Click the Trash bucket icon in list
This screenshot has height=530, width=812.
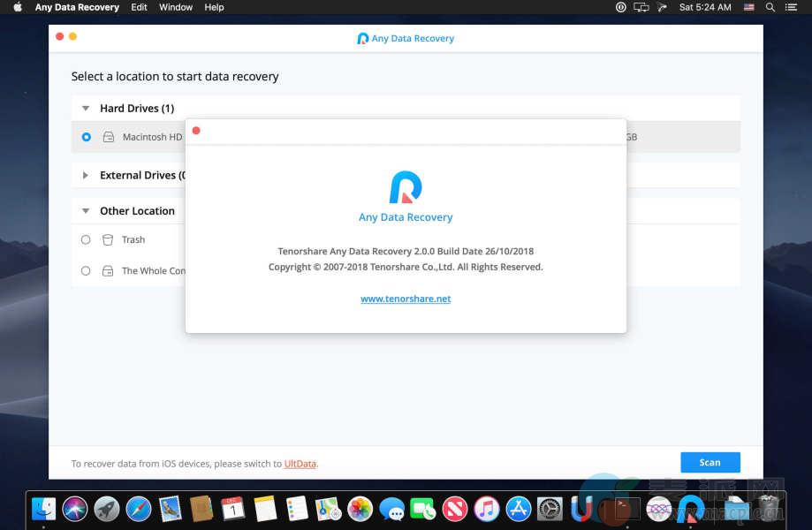[108, 239]
